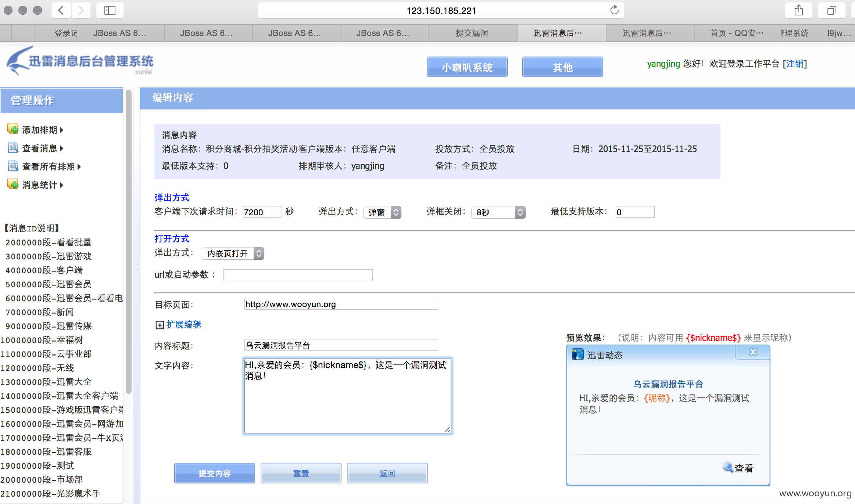Focus the 内容标题 input field

click(341, 345)
